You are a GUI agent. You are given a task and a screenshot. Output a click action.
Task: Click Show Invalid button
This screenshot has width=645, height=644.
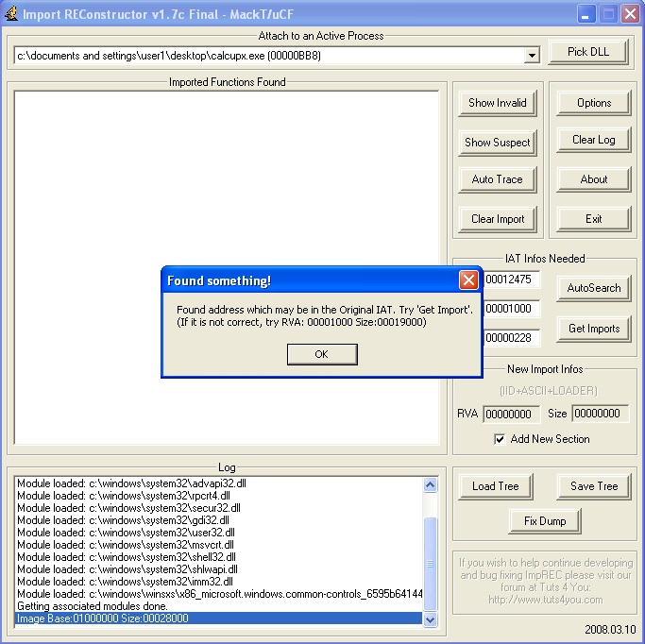[x=497, y=103]
